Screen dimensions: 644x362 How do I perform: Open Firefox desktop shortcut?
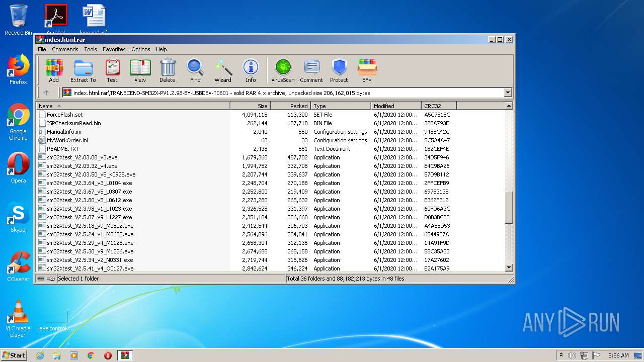point(18,70)
